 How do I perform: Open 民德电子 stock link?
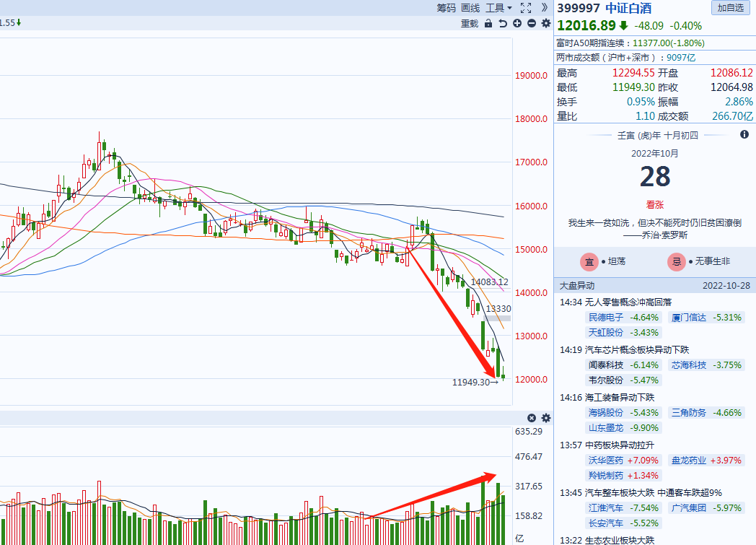click(x=606, y=317)
